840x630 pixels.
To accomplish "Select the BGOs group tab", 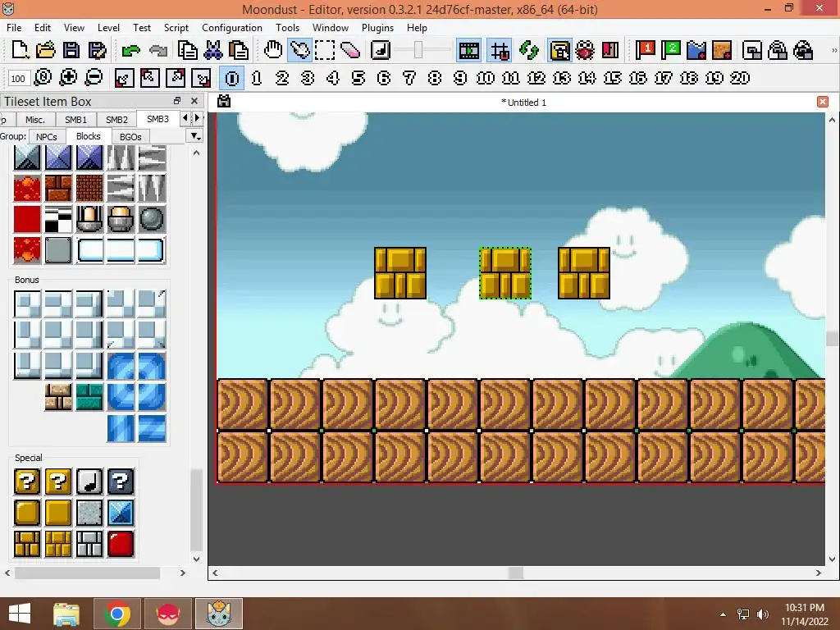I will coord(130,137).
